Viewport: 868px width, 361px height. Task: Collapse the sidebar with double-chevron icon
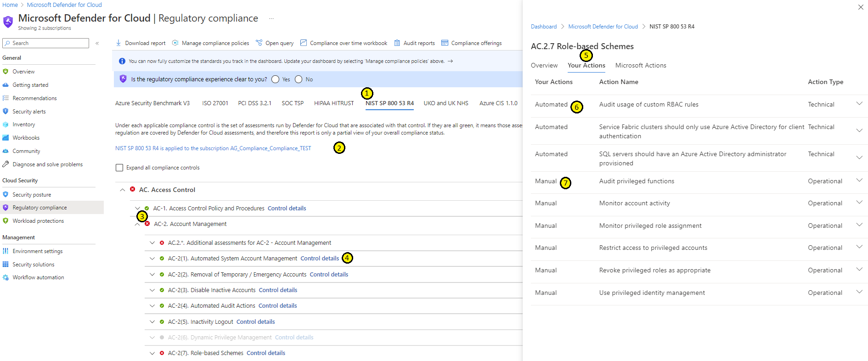pyautogui.click(x=97, y=43)
